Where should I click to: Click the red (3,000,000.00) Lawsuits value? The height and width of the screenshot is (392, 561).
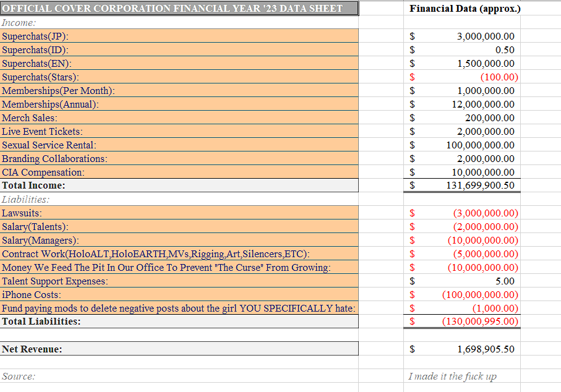pos(486,213)
